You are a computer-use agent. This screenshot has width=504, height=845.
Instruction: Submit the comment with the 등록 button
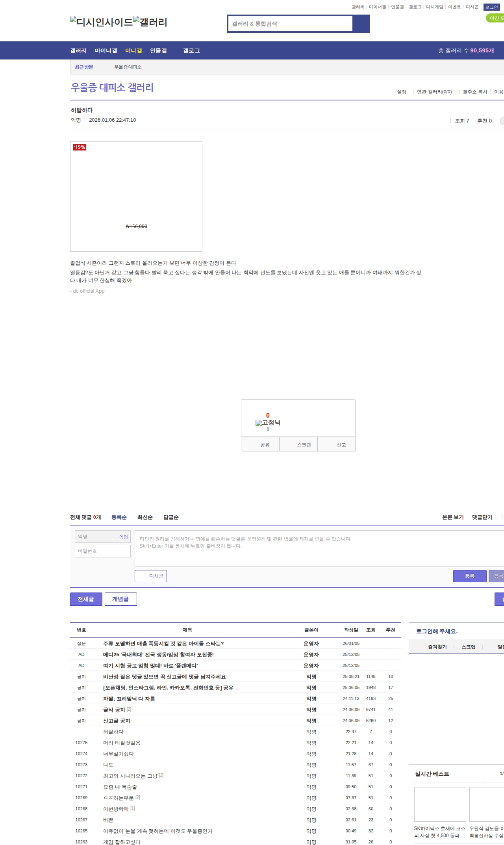click(470, 576)
